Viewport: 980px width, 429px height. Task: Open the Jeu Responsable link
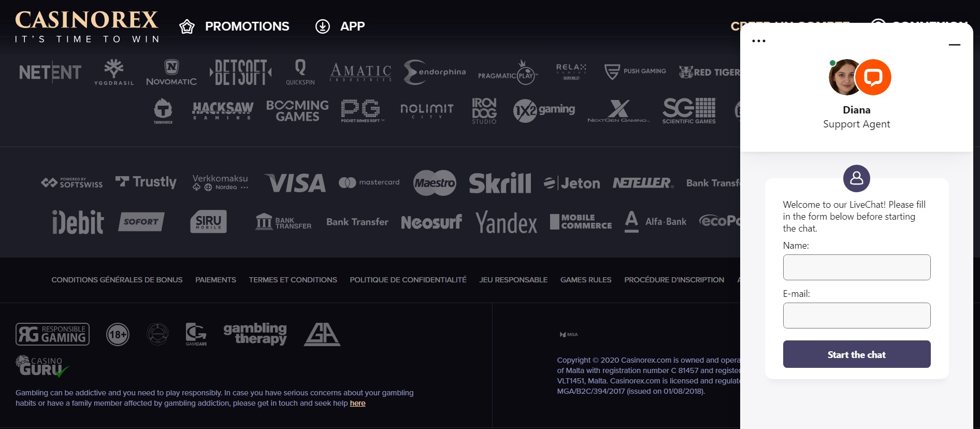(x=513, y=280)
